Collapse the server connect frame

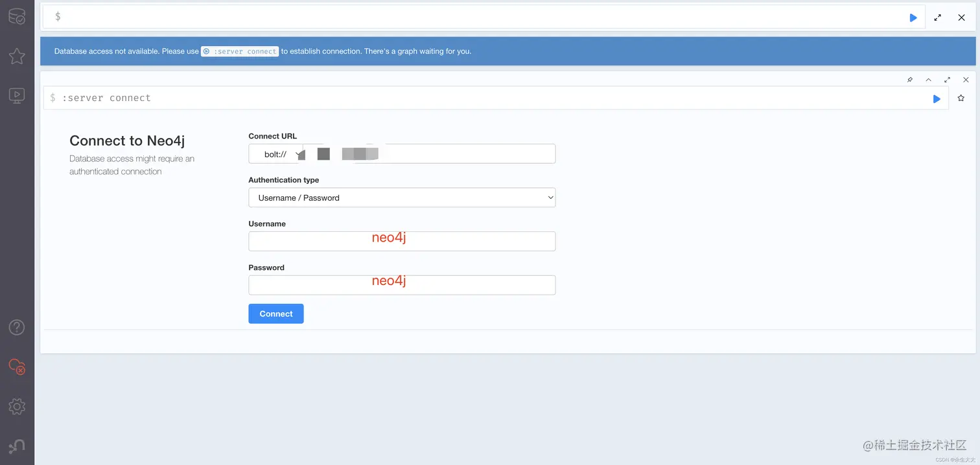928,80
